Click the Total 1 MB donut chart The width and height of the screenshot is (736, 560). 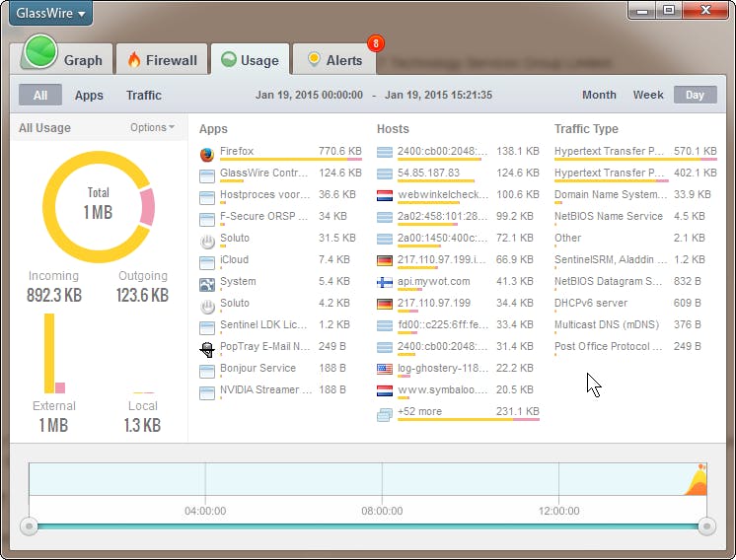[99, 207]
